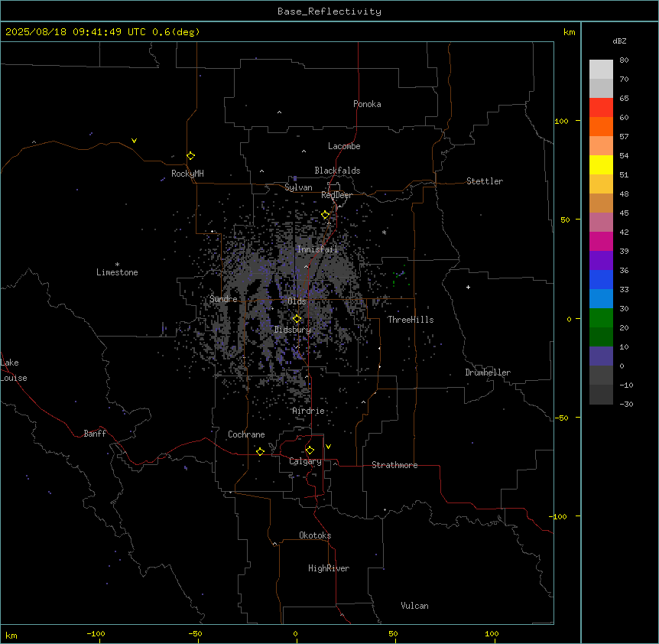Select the magenta 42 dBZ color swatch
Image resolution: width=659 pixels, height=644 pixels.
(x=601, y=241)
